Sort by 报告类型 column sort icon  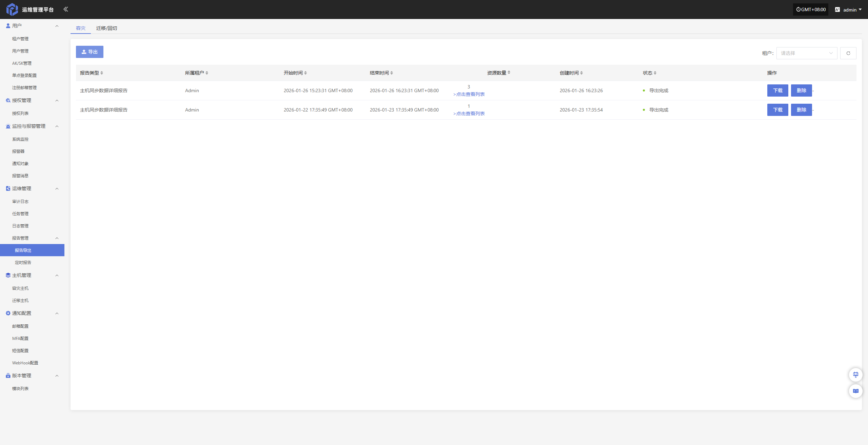[x=102, y=73]
